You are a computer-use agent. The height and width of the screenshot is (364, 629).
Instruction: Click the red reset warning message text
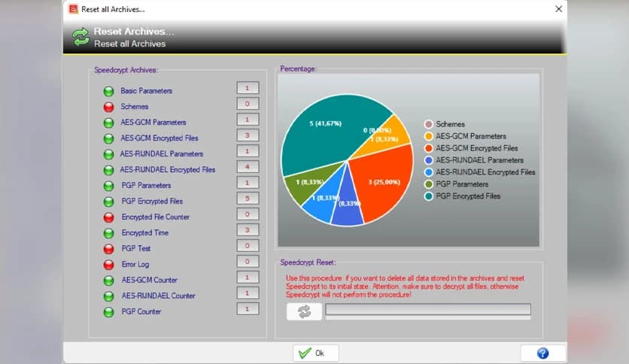405,287
